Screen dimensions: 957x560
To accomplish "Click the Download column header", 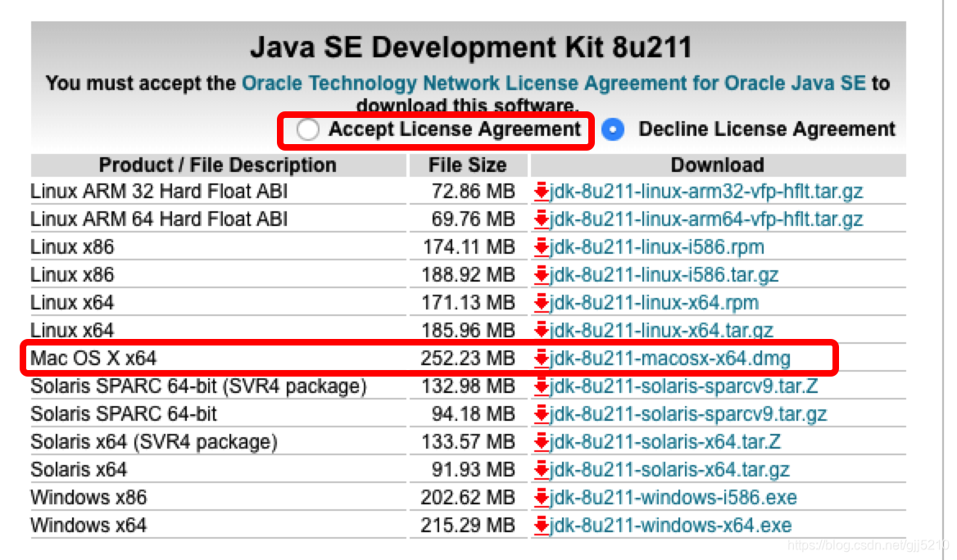I will coord(718,165).
